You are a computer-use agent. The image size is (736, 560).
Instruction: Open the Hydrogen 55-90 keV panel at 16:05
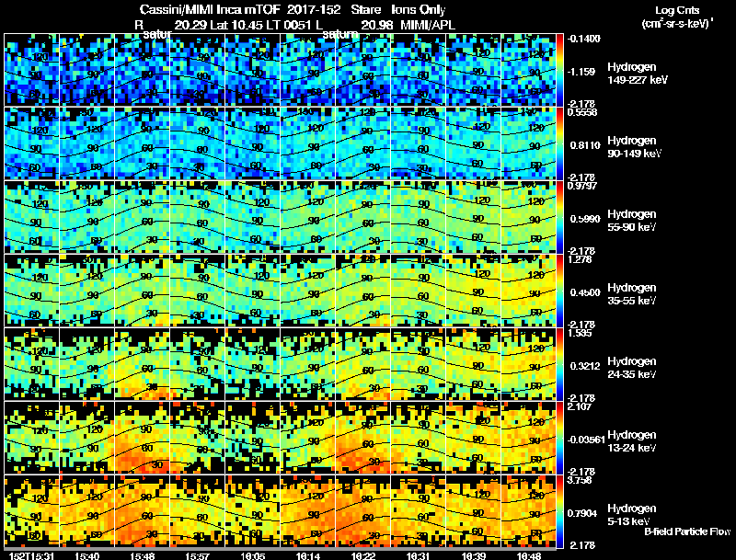(x=252, y=217)
